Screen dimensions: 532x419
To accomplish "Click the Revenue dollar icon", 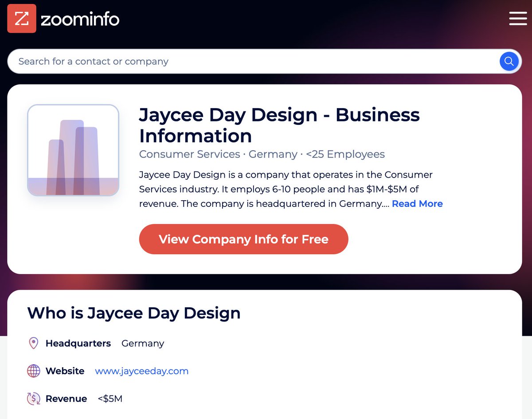I will [x=33, y=399].
